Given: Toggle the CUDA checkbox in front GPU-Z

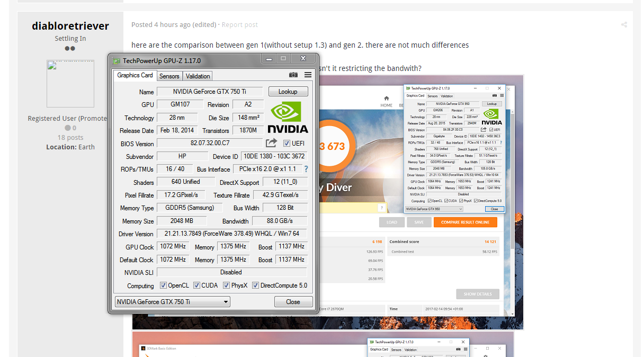Looking at the screenshot, I should (x=197, y=285).
